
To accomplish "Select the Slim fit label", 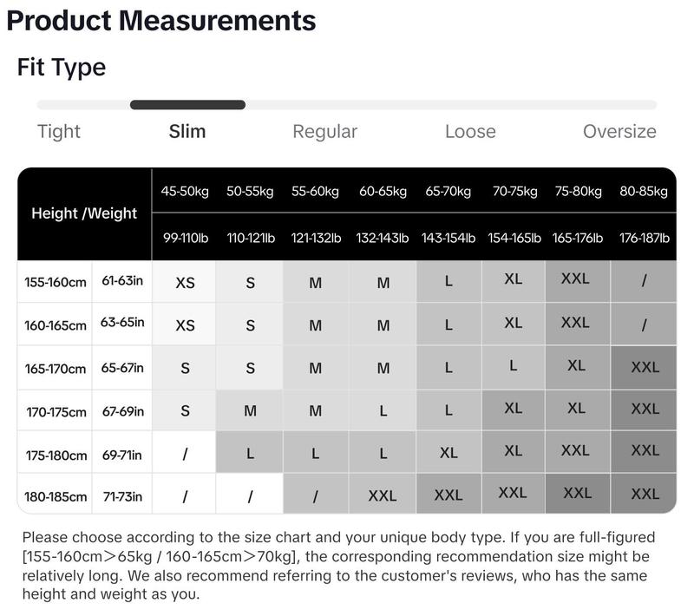I will [x=187, y=132].
